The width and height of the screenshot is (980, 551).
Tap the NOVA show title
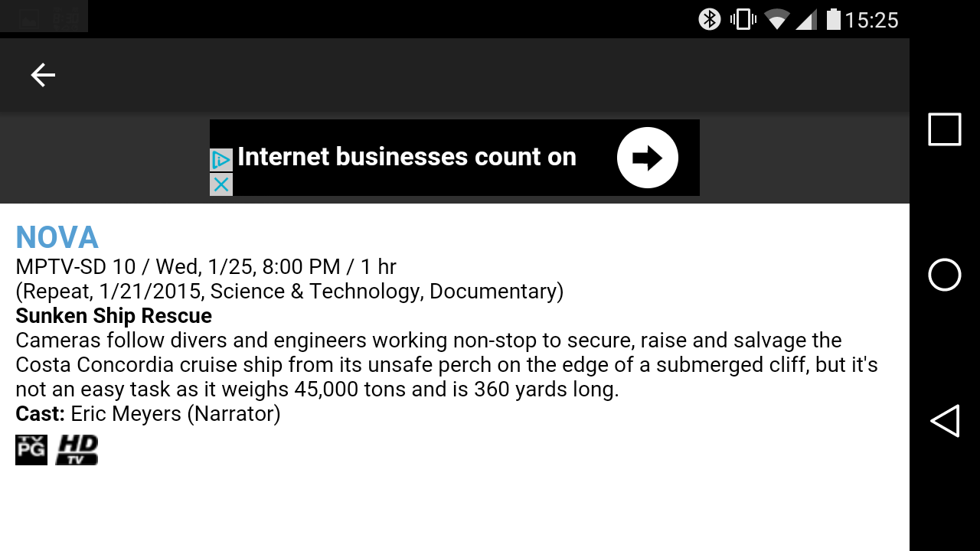coord(57,238)
